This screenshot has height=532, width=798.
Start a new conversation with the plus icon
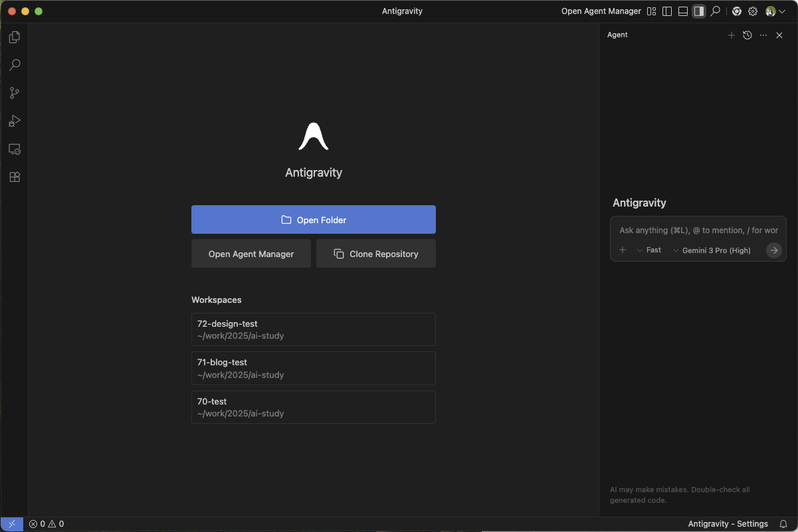731,35
